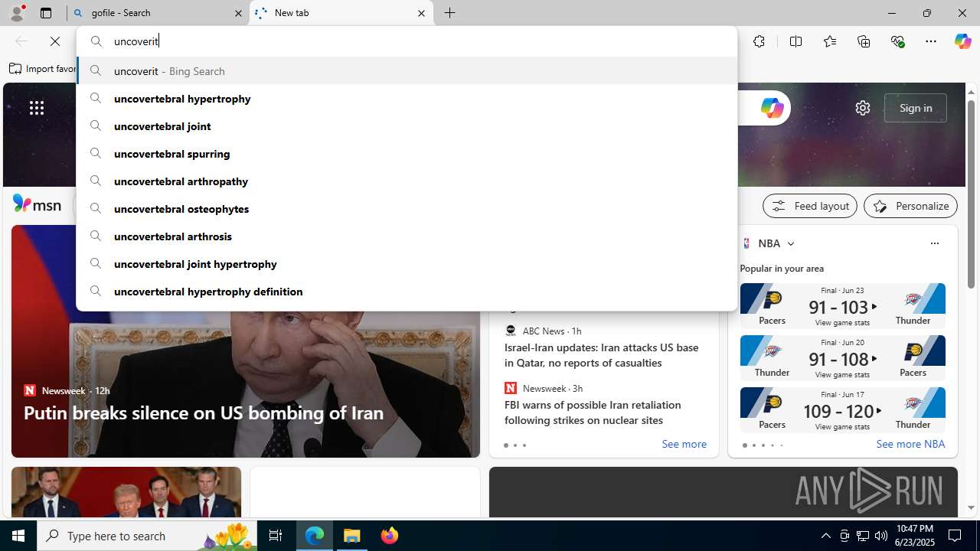The height and width of the screenshot is (551, 980).
Task: Click the page vertical scrollbar thumb
Action: (x=971, y=194)
